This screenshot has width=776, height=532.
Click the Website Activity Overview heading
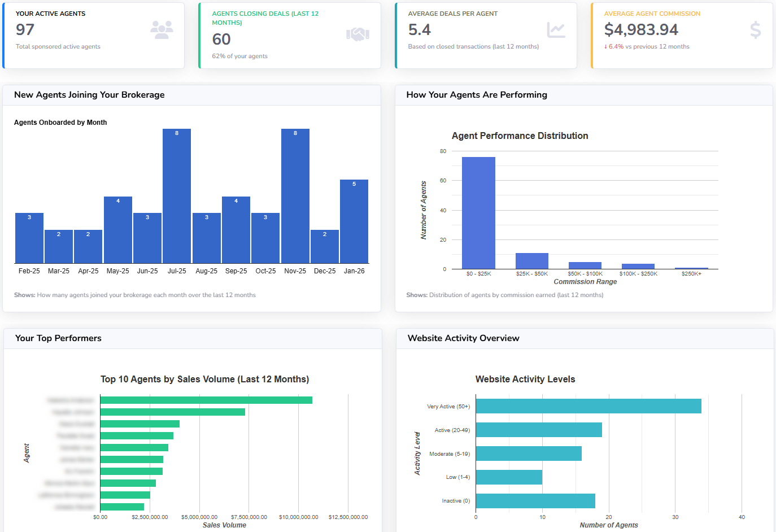click(463, 338)
